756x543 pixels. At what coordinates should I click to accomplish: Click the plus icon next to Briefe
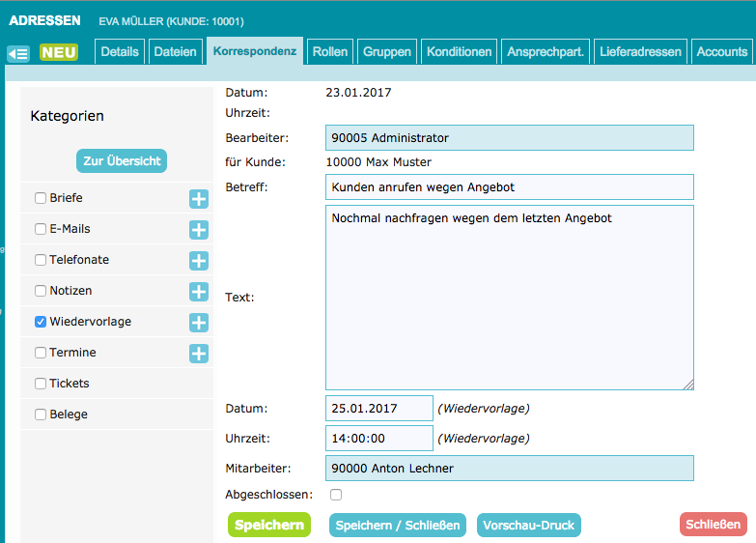199,199
